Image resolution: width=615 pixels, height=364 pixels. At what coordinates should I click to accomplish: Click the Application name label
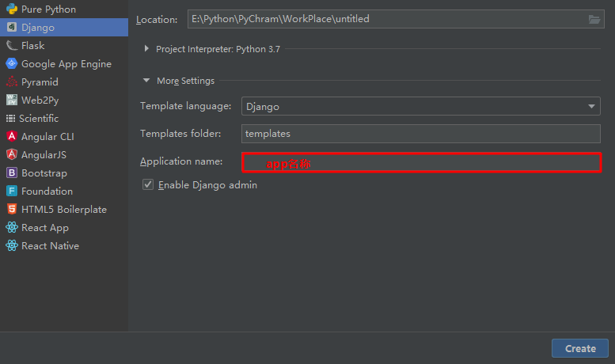pos(181,161)
